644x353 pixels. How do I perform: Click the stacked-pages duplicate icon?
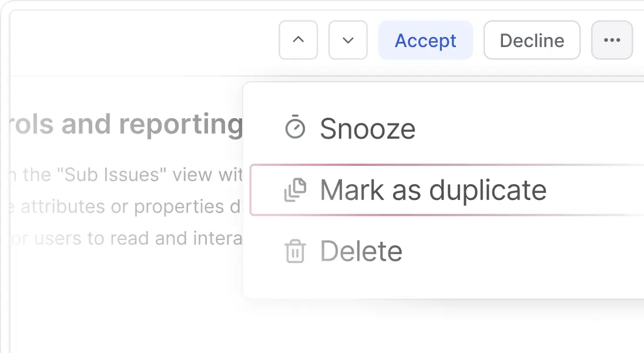(x=295, y=190)
